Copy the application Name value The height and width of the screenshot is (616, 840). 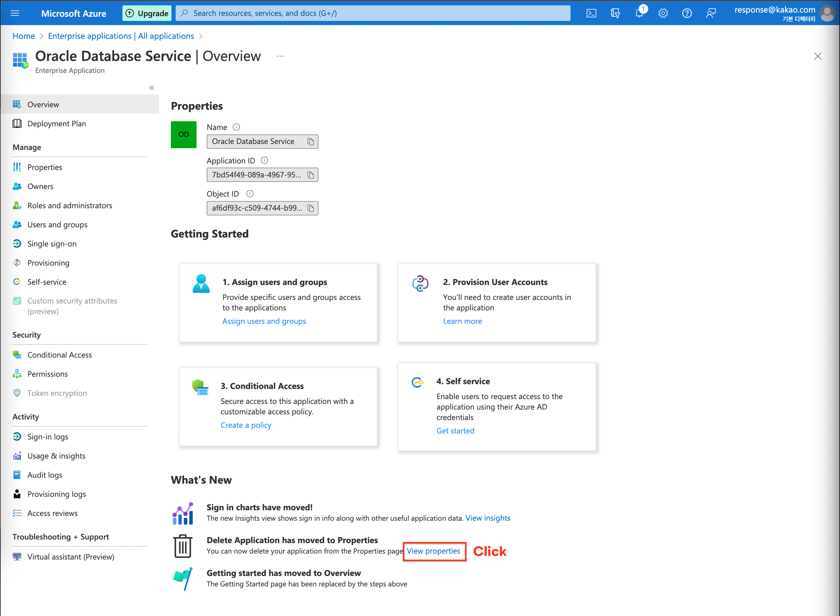311,142
